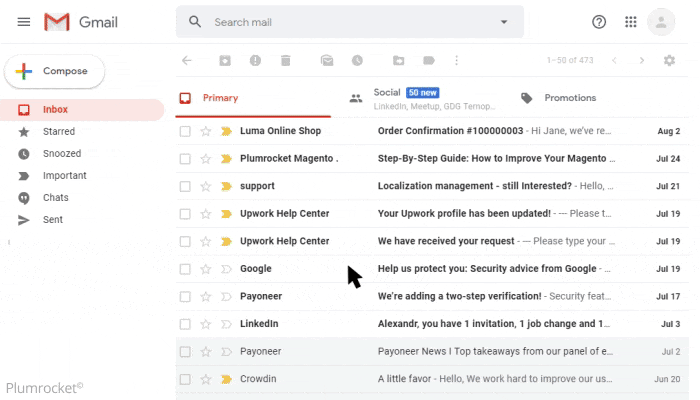Click the Gmail logo

coord(81,22)
